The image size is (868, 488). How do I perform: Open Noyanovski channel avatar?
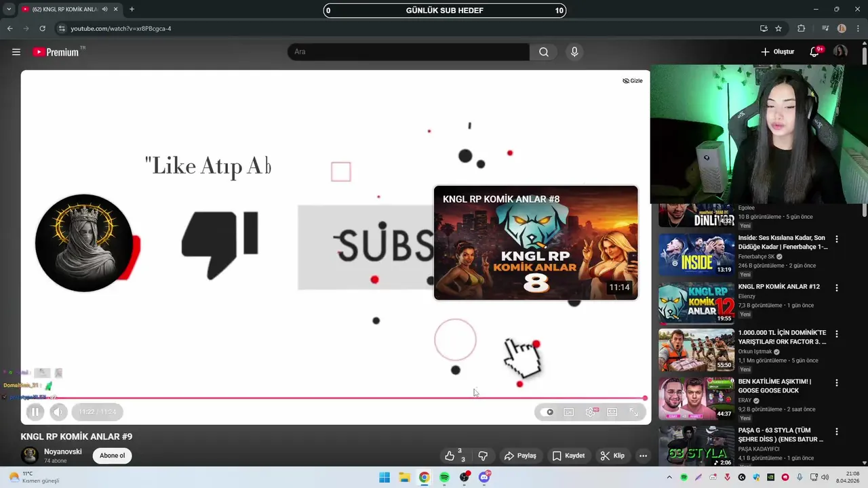point(30,455)
